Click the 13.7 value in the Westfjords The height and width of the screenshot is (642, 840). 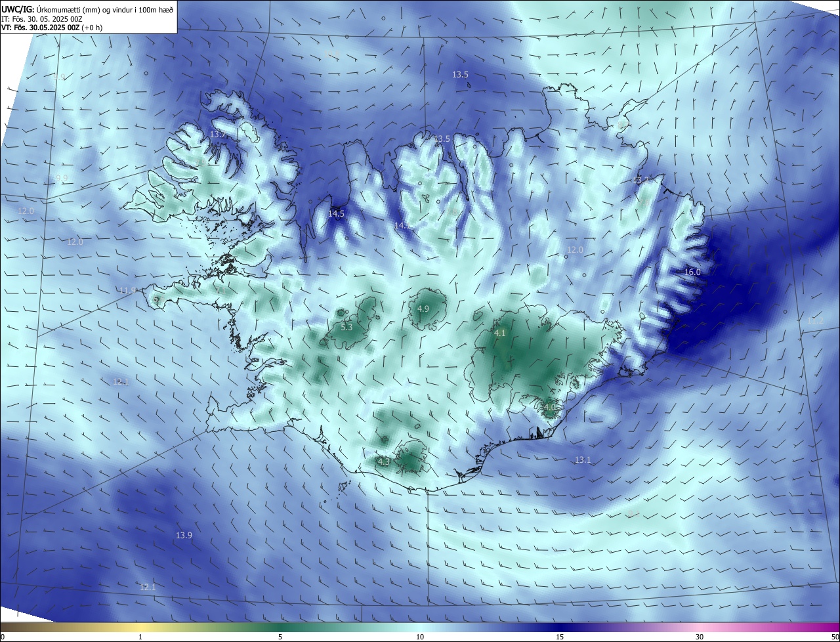217,134
